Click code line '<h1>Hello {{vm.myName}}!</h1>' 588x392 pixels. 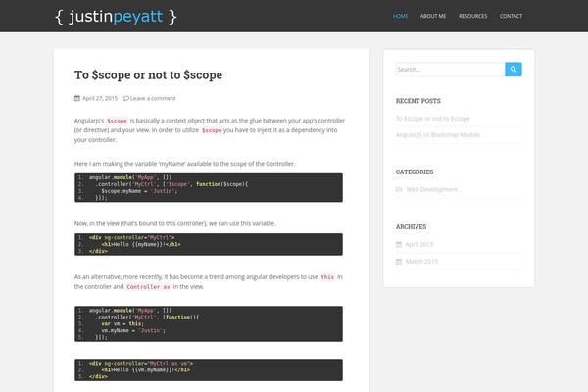click(145, 369)
